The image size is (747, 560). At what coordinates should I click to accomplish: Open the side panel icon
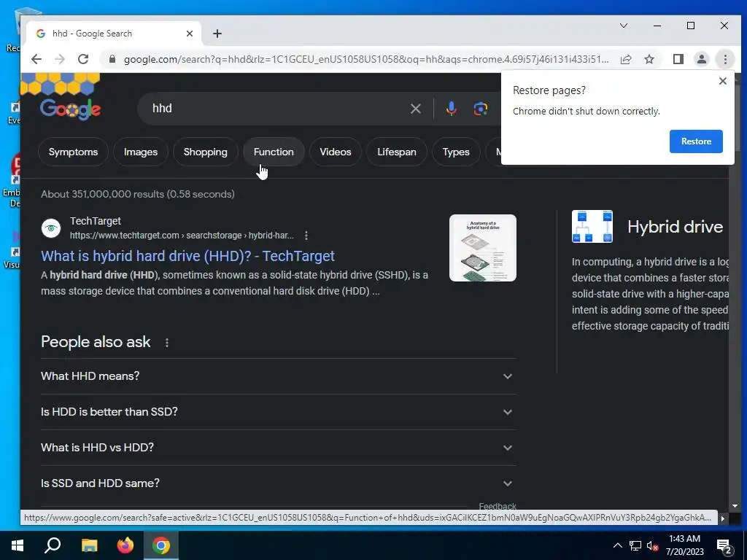(x=678, y=59)
